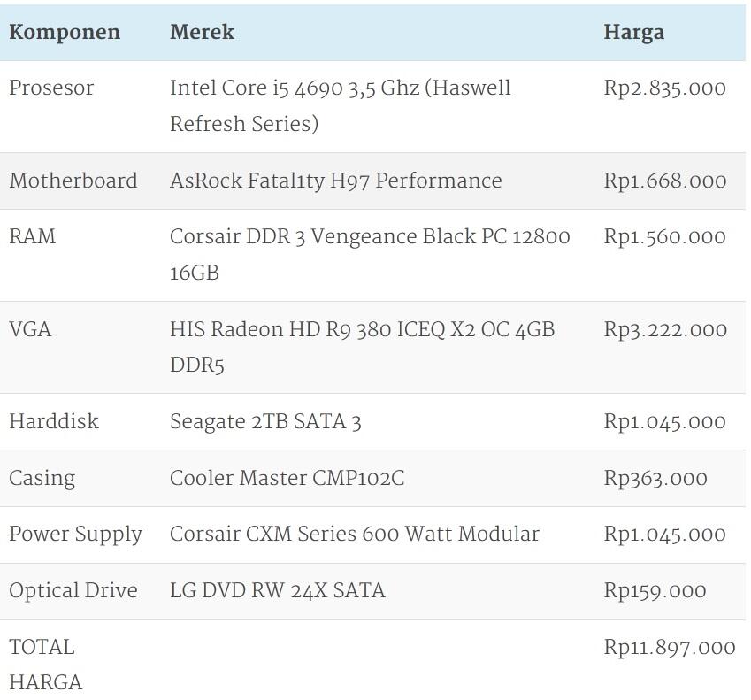This screenshot has height=700, width=751.
Task: Click AsRock Fatal1ty H97 Performance text
Action: (x=335, y=181)
